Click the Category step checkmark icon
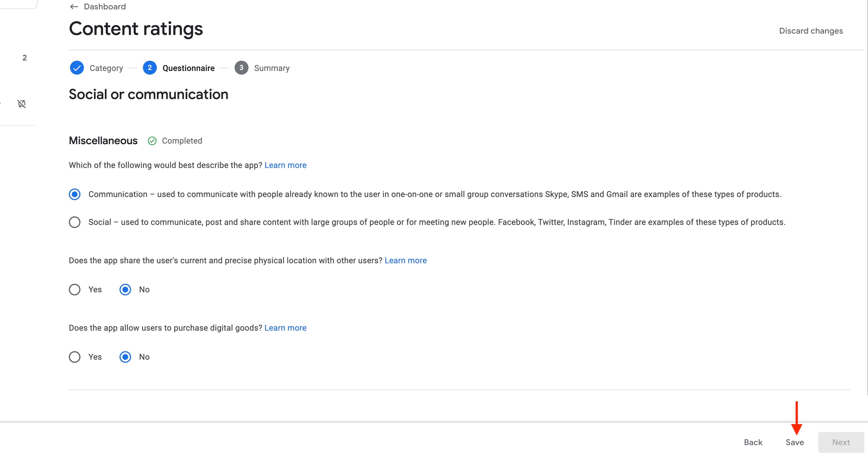Image resolution: width=868 pixels, height=456 pixels. click(77, 68)
